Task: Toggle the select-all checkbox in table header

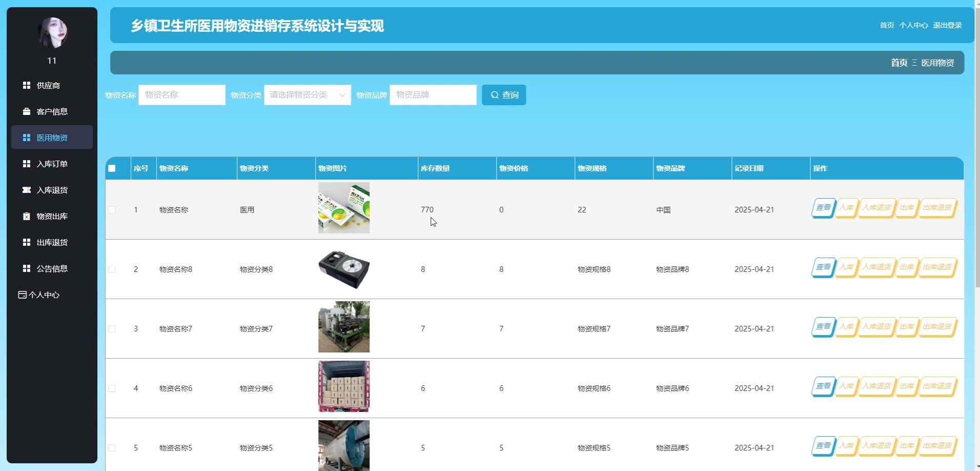Action: (x=112, y=168)
